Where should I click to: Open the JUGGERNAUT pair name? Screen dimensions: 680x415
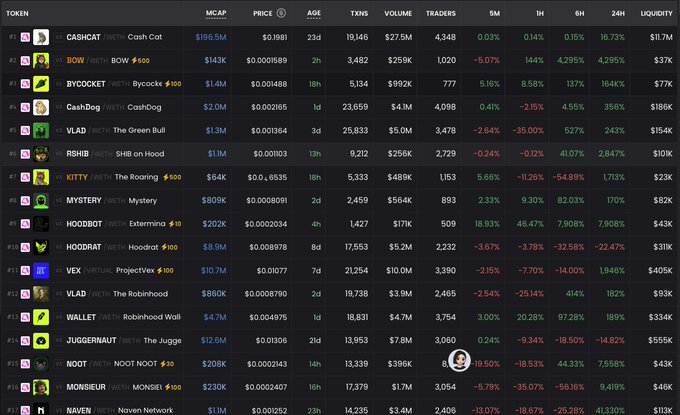click(x=124, y=340)
